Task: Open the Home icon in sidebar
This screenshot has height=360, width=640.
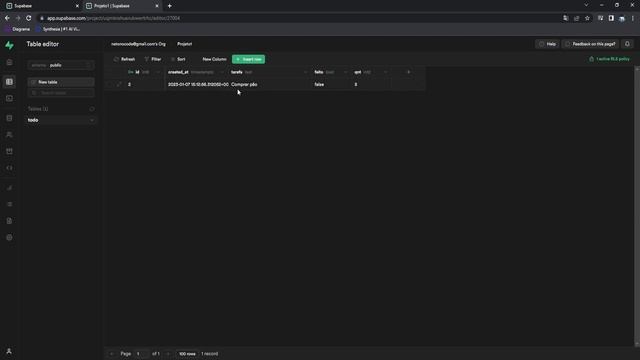Action: coord(9,62)
